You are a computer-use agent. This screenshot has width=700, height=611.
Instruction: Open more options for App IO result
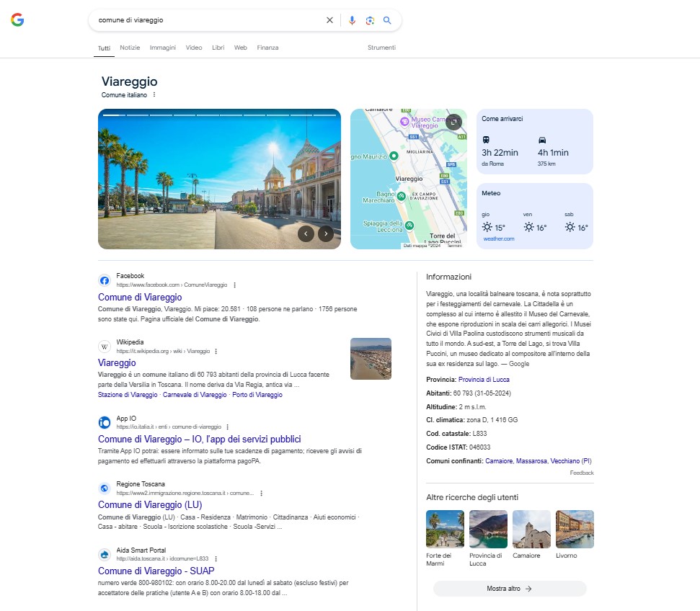click(x=228, y=427)
